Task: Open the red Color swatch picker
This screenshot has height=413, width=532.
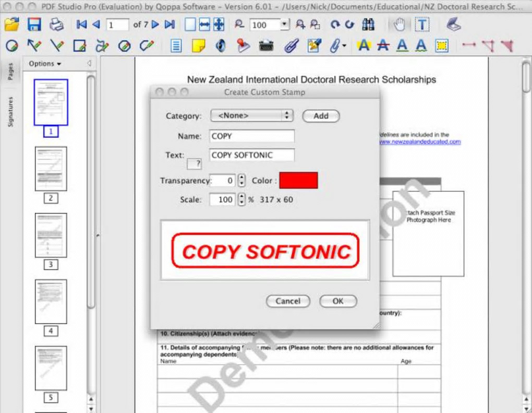Action: (x=298, y=180)
